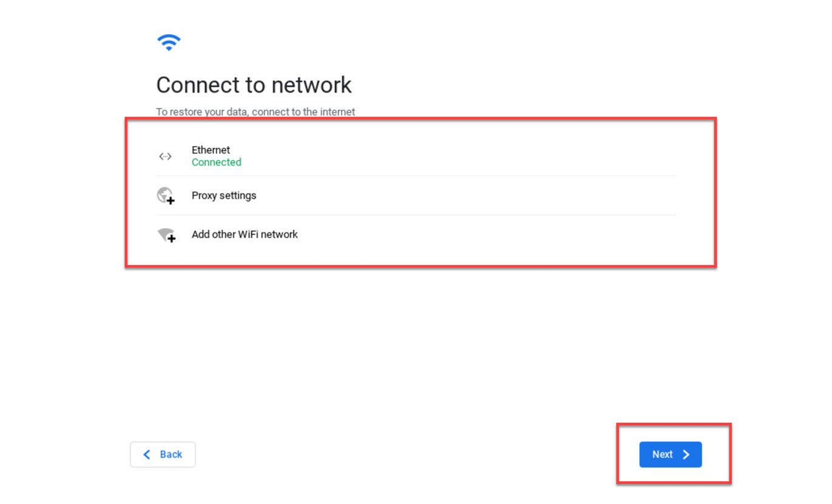Click the plus symbol on the proxy globe icon
The width and height of the screenshot is (832, 504).
click(x=171, y=200)
